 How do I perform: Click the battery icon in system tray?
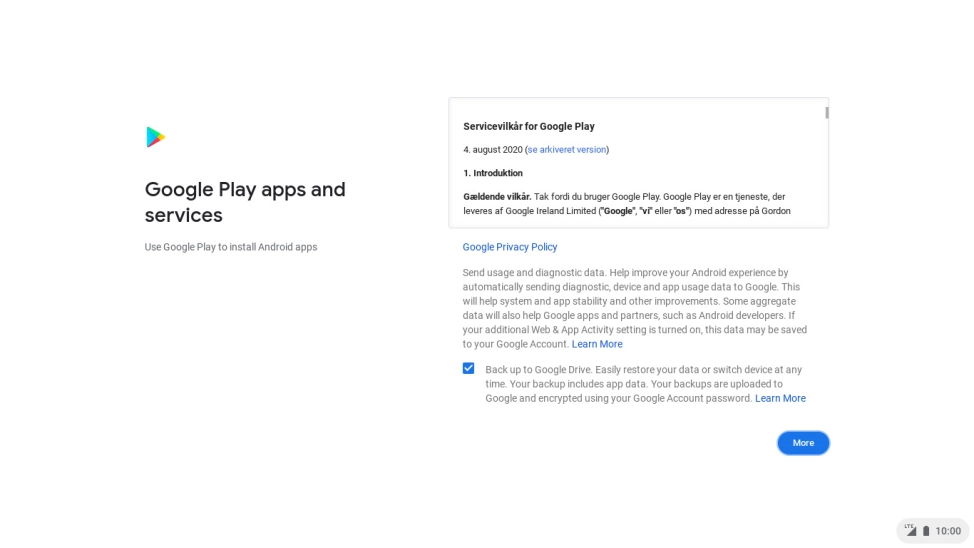click(x=926, y=531)
